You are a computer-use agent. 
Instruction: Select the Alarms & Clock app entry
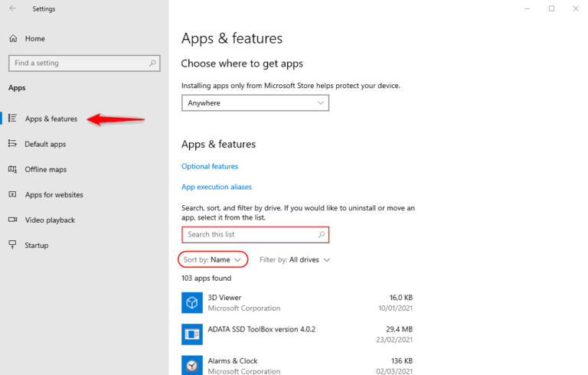tap(297, 365)
